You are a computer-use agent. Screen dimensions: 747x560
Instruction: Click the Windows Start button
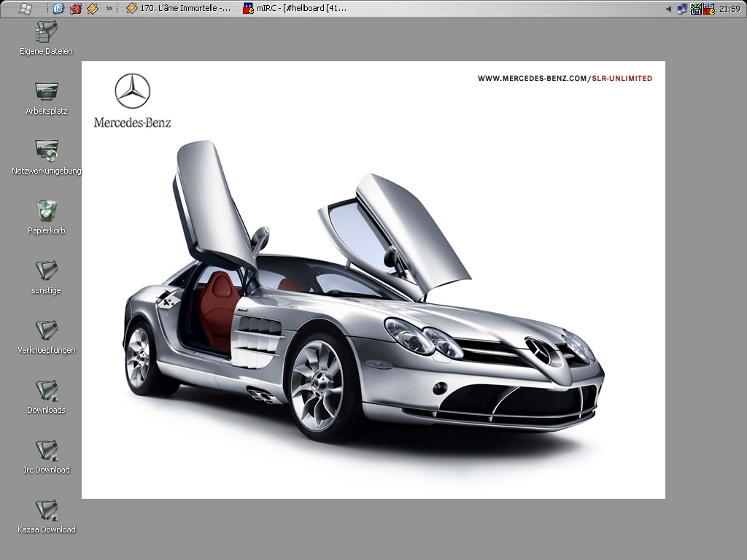[x=24, y=8]
